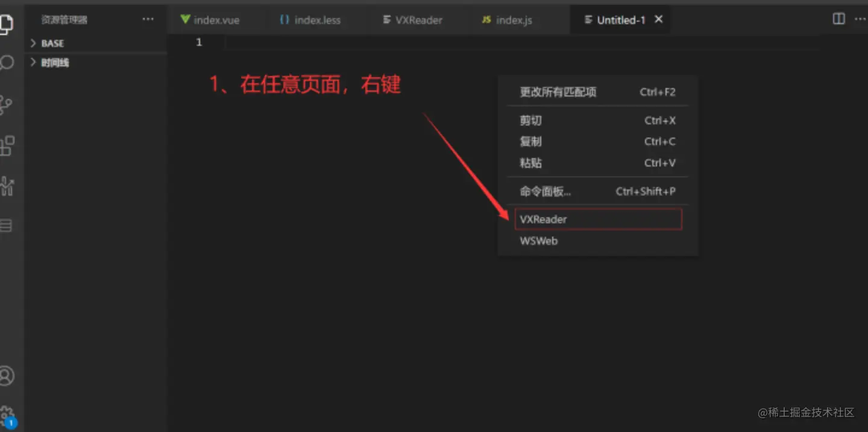Open the list-shaped view icon in activity bar
The width and height of the screenshot is (868, 432).
pyautogui.click(x=6, y=226)
